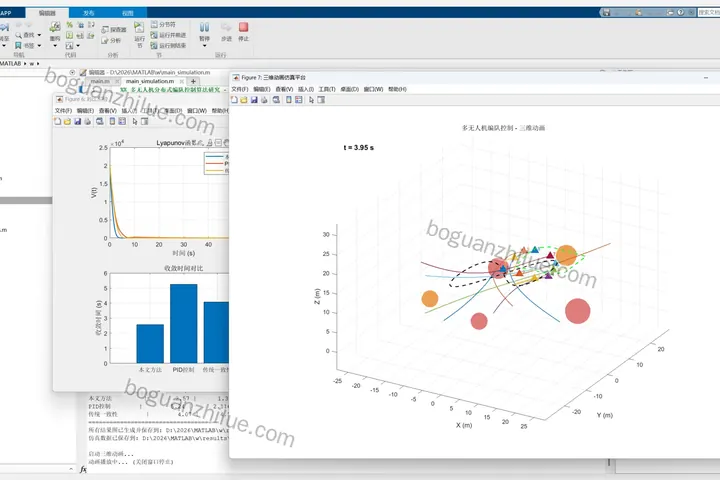Open Help (帮助) menu in Figure 7
The height and width of the screenshot is (480, 720).
397,89
